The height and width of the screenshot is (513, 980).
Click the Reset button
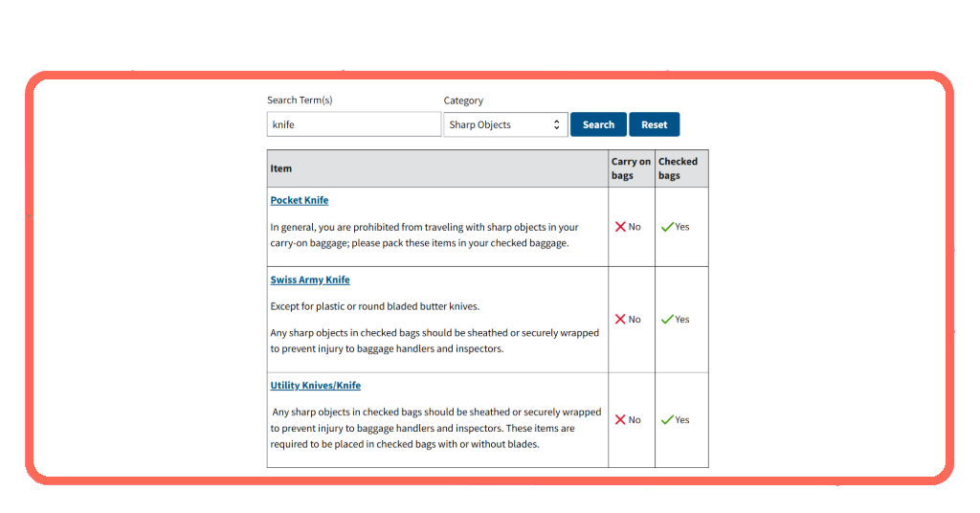(x=654, y=124)
